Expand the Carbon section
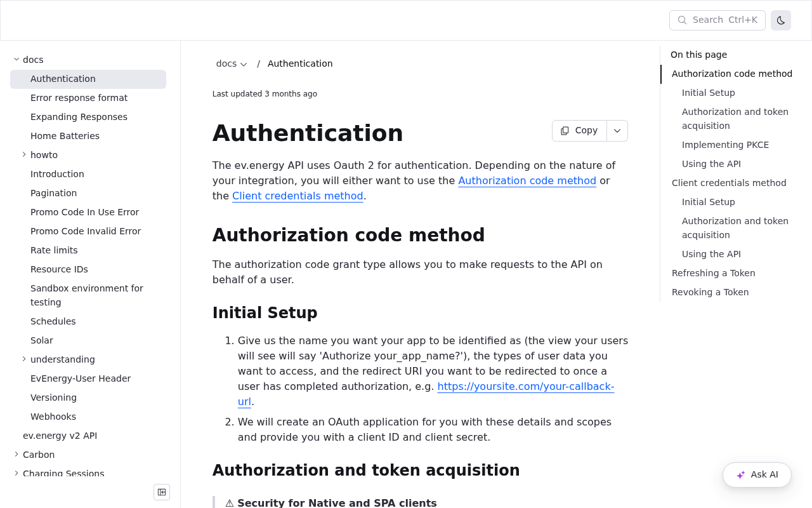 pos(16,454)
